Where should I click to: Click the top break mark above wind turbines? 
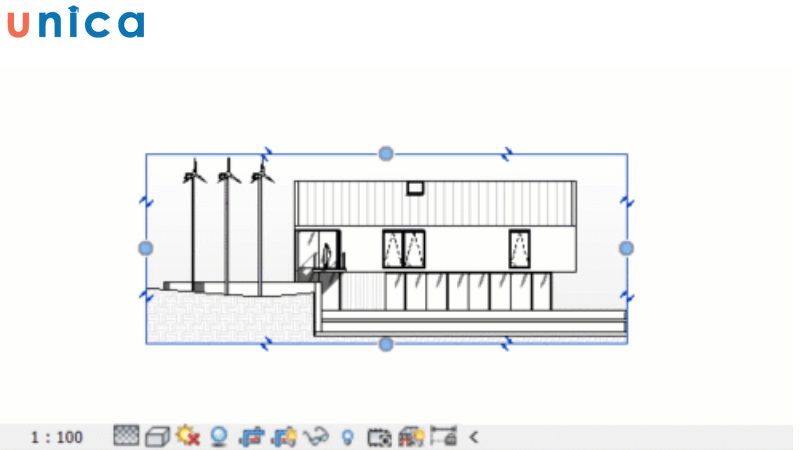tap(266, 153)
